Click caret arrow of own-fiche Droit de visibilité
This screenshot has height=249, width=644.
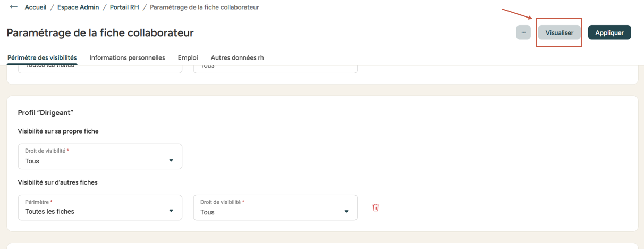pyautogui.click(x=171, y=160)
